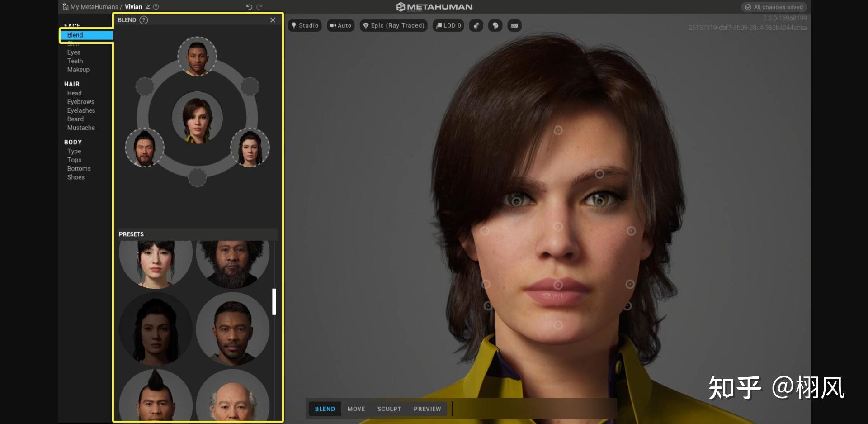
Task: Click the presets list scrollbar handle
Action: point(274,302)
